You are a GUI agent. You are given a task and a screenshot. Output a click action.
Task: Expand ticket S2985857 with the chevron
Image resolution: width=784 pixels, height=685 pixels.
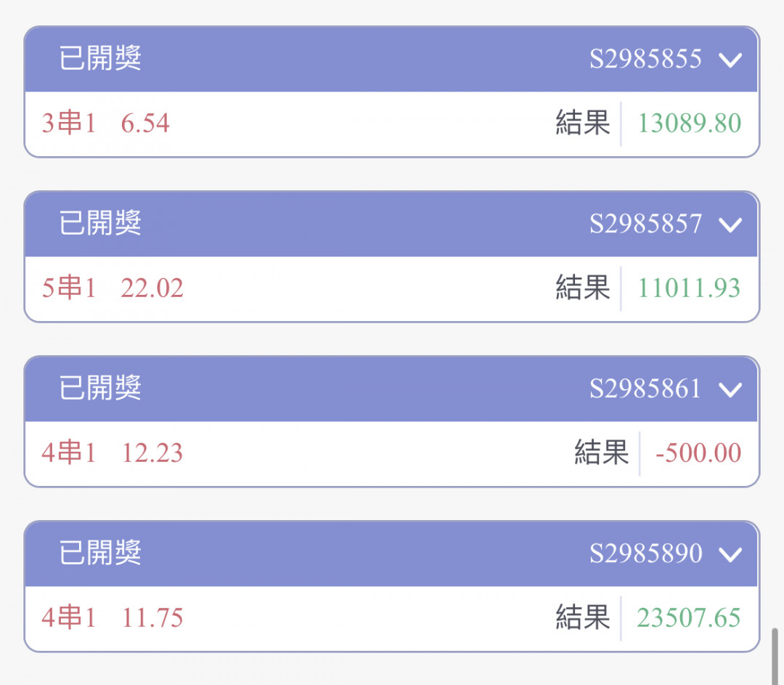tap(730, 224)
